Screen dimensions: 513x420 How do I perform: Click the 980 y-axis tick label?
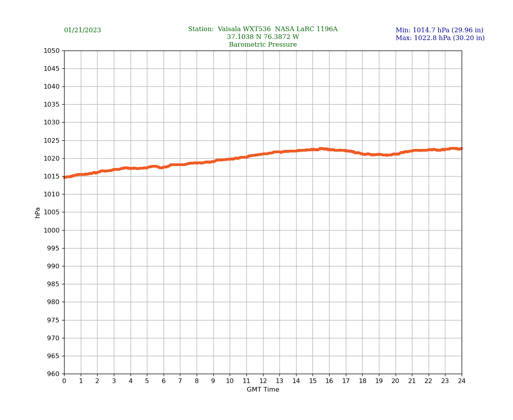click(x=54, y=302)
